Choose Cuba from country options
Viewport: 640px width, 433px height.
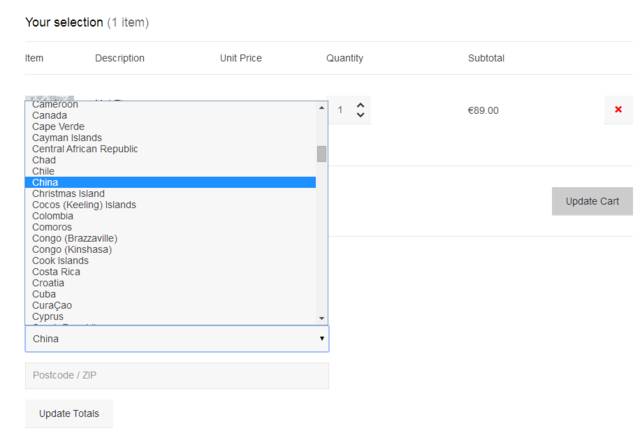[x=45, y=294]
